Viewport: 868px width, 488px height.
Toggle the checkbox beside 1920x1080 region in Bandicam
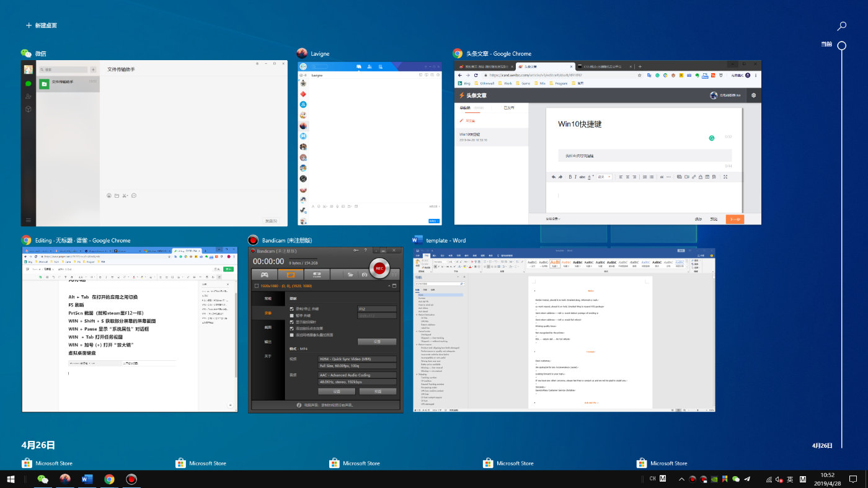tap(257, 286)
